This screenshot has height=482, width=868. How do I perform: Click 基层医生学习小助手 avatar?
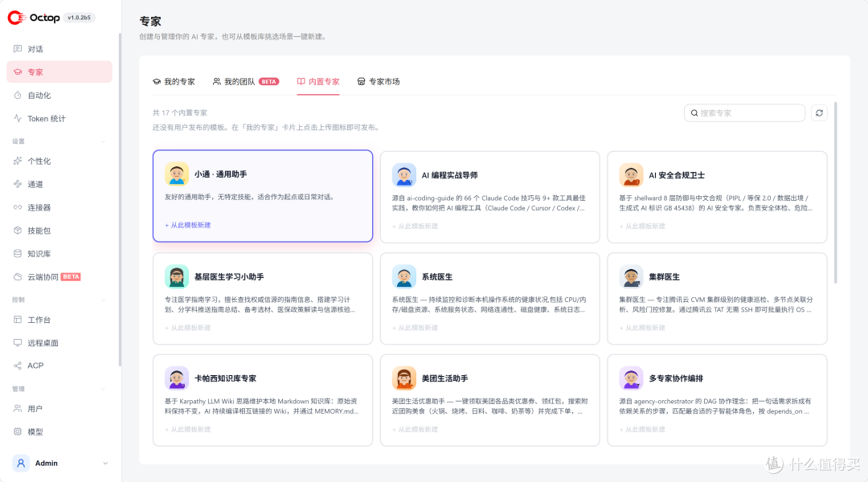(x=177, y=276)
